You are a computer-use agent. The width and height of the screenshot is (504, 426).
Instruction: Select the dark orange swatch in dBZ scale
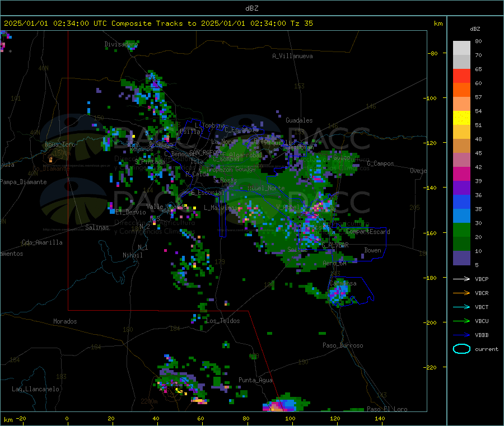[461, 90]
